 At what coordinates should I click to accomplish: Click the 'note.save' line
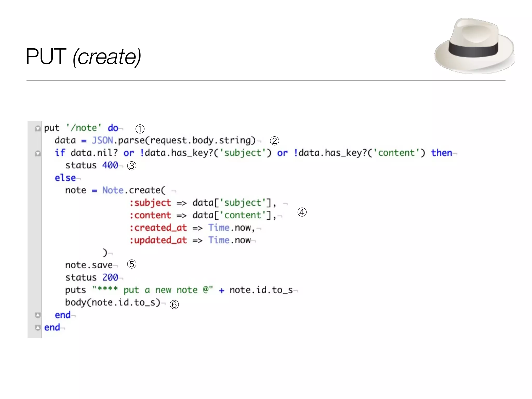point(89,265)
